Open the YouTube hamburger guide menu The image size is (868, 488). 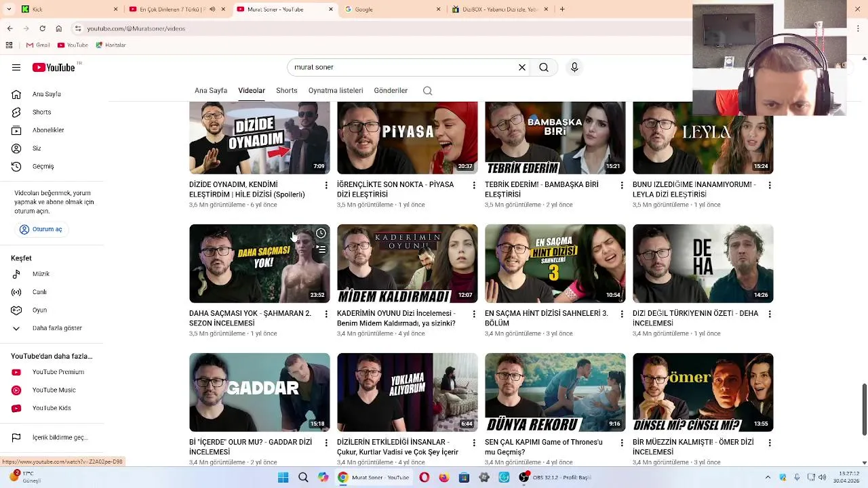coord(16,67)
